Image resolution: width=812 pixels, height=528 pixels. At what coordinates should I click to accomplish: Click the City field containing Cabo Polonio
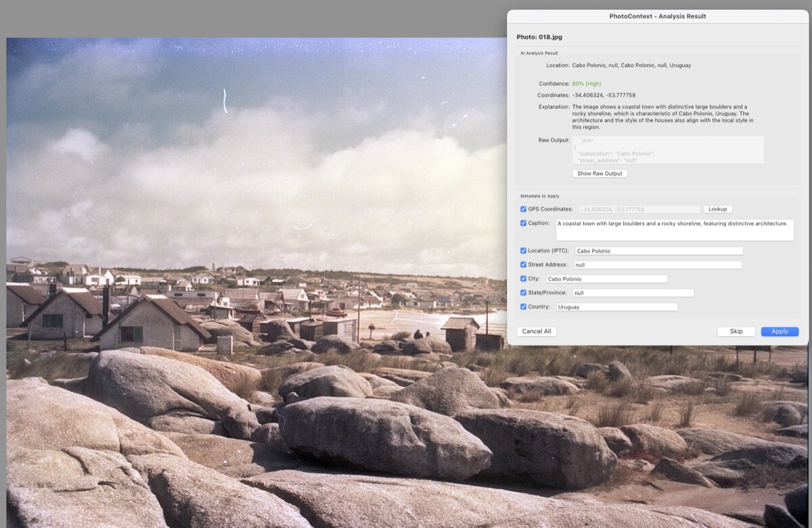(607, 278)
